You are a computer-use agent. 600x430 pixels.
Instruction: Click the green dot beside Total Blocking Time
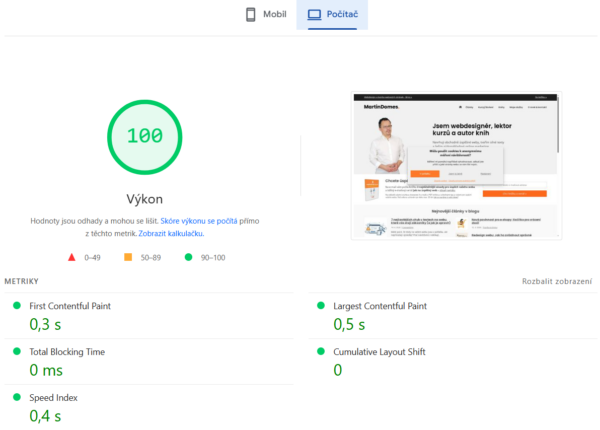[17, 351]
